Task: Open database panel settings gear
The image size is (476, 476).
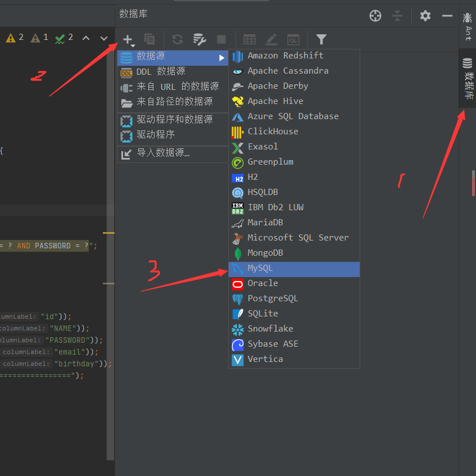Action: pyautogui.click(x=425, y=16)
